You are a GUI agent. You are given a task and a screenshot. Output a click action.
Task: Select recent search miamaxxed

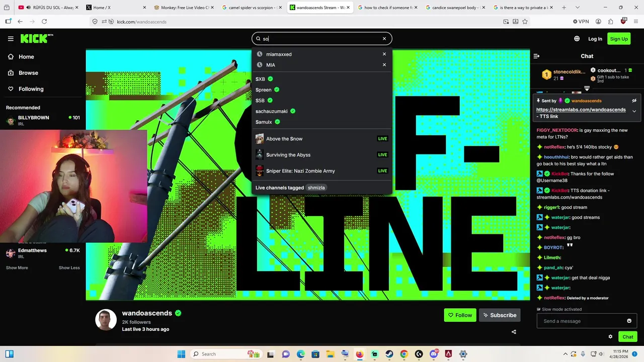coord(279,54)
